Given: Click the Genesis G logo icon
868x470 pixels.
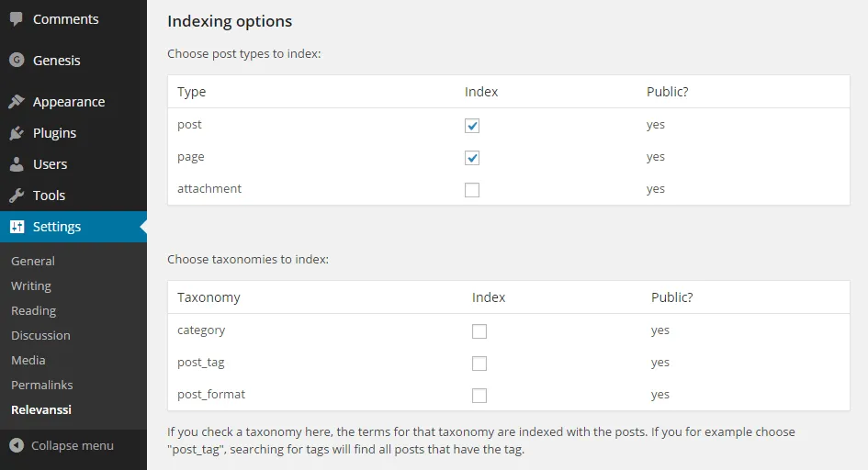Looking at the screenshot, I should click(x=17, y=60).
